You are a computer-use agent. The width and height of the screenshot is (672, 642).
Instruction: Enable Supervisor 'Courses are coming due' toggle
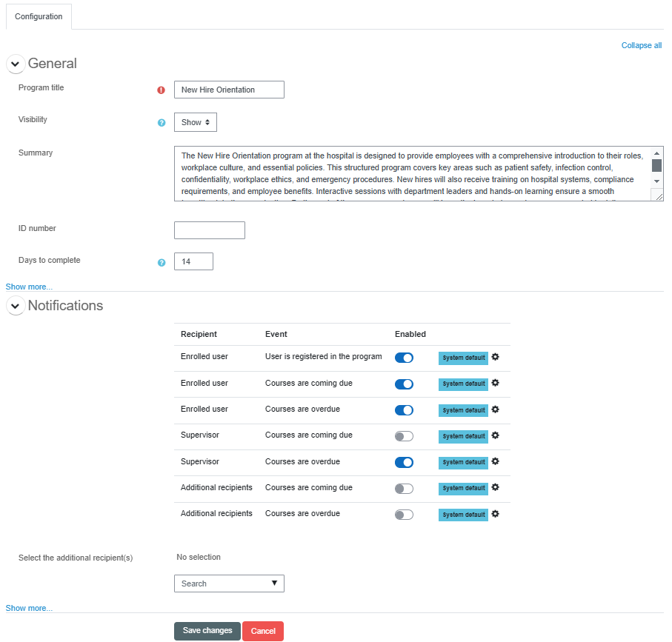click(x=404, y=436)
